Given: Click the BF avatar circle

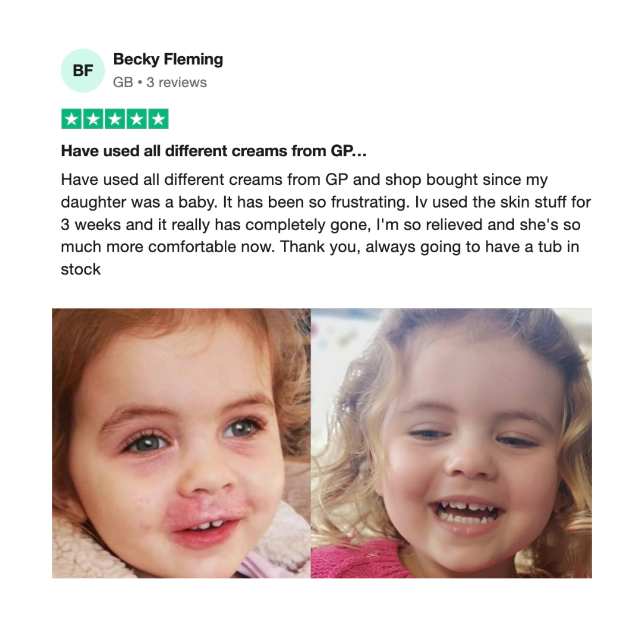Looking at the screenshot, I should 83,70.
